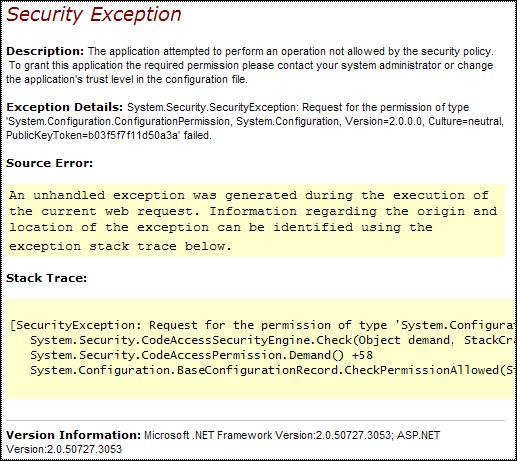
Task: Click the horizontal divider above Version Information
Action: point(256,421)
